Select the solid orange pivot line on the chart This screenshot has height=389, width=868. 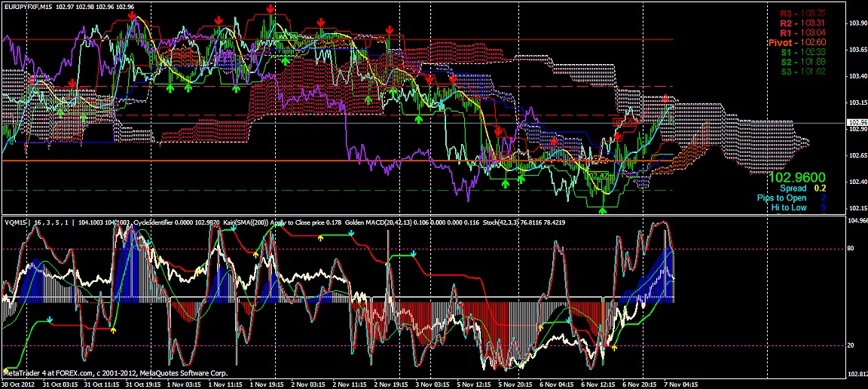(x=338, y=161)
